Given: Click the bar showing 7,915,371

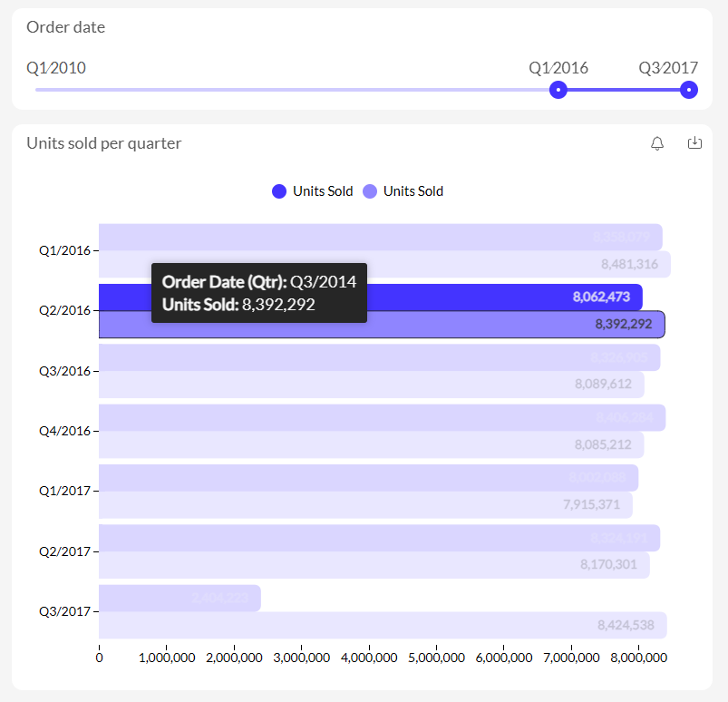Looking at the screenshot, I should 363,505.
